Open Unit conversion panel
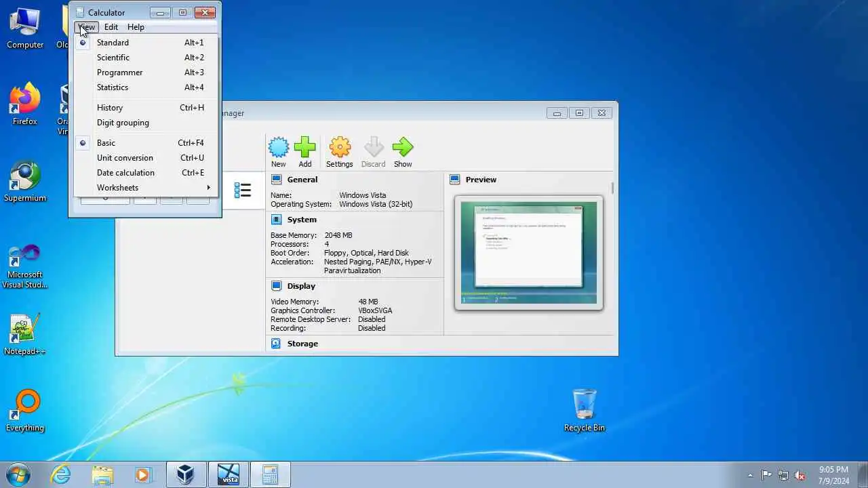The width and height of the screenshot is (868, 488). tap(146, 158)
